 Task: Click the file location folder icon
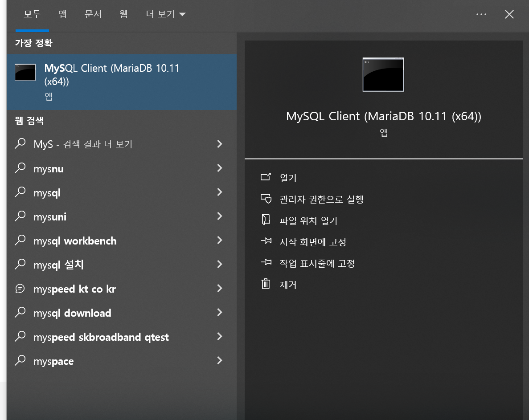266,220
